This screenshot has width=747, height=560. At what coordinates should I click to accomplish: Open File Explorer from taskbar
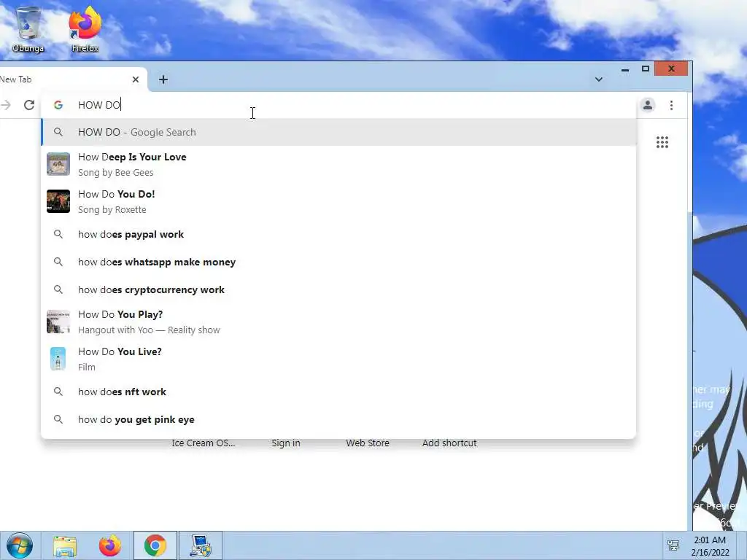tap(65, 545)
